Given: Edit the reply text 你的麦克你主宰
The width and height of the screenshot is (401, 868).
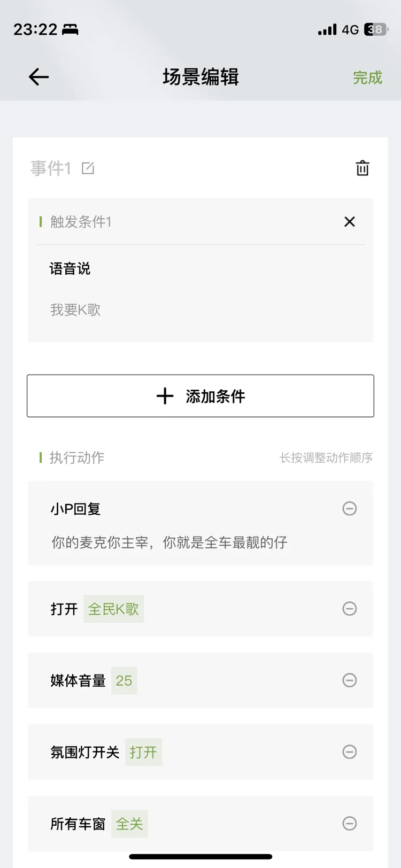Looking at the screenshot, I should (169, 542).
